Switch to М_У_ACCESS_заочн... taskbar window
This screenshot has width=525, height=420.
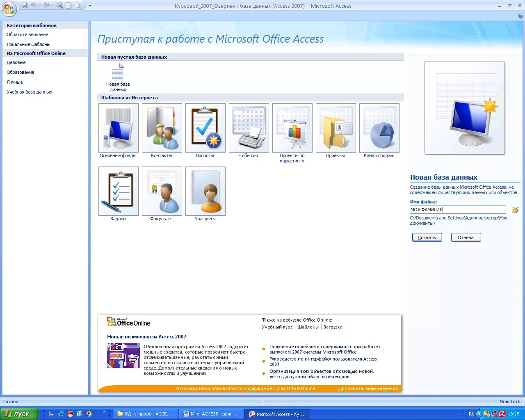[212, 414]
